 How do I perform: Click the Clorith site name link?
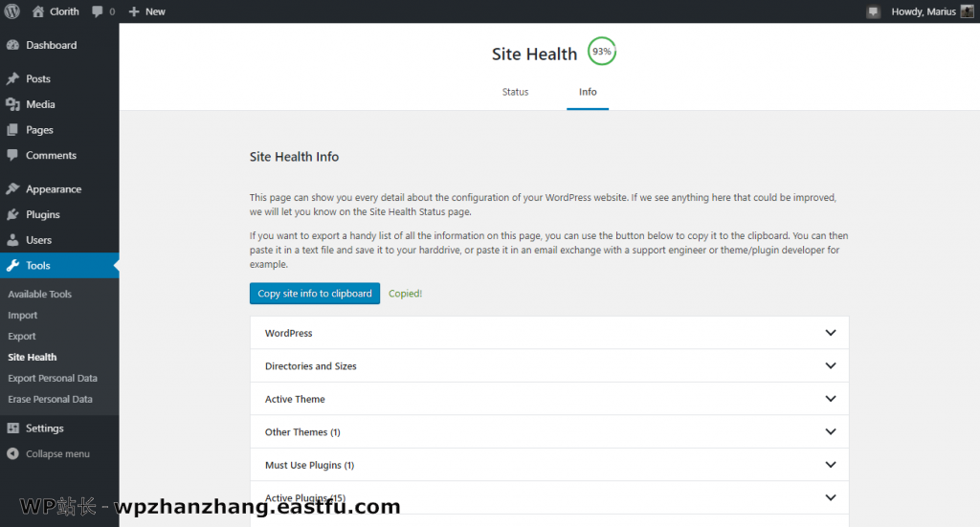[x=64, y=11]
